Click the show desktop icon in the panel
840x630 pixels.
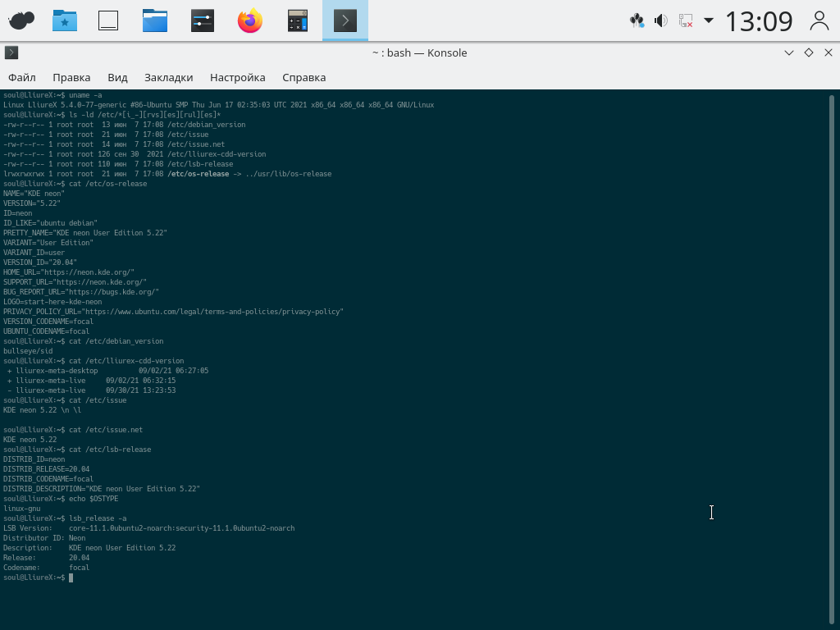pyautogui.click(x=108, y=21)
